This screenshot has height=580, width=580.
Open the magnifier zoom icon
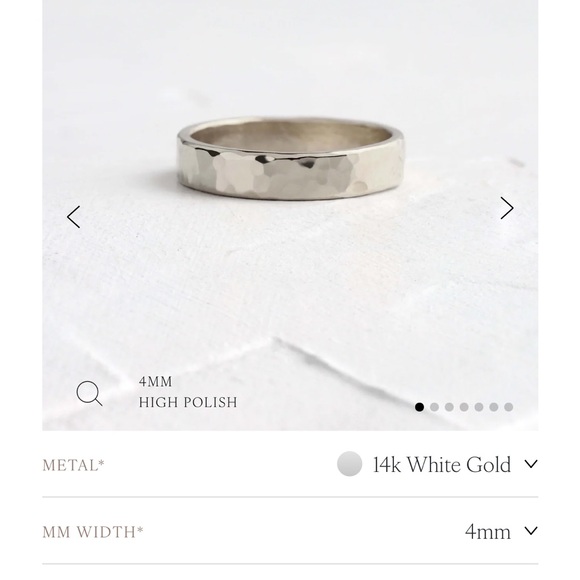(89, 394)
